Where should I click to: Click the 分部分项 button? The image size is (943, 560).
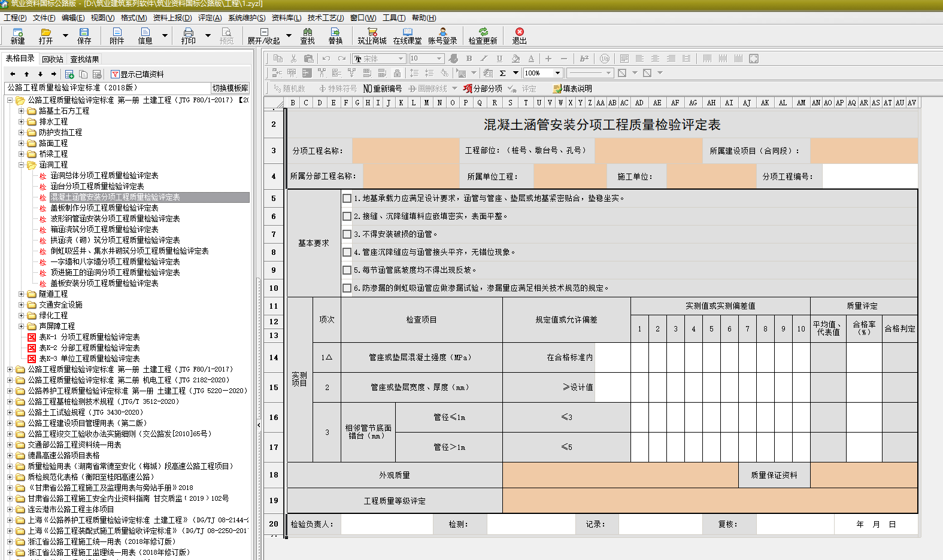(x=483, y=89)
